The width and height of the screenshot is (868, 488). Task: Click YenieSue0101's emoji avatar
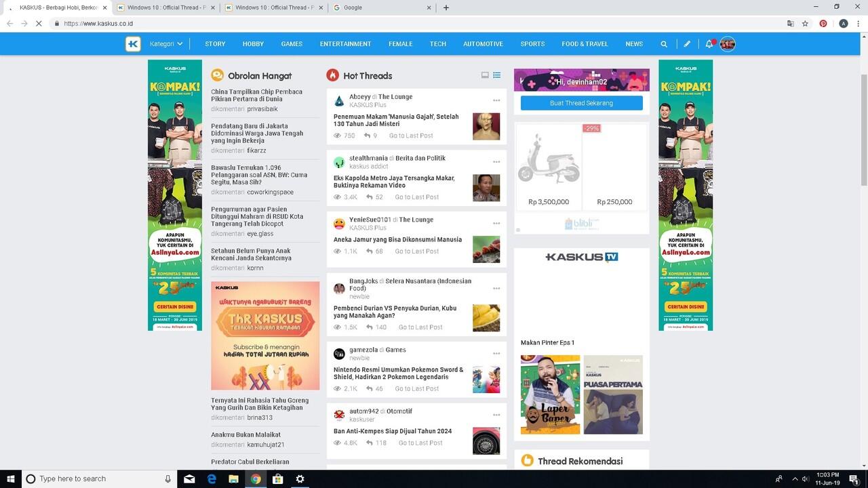coord(339,224)
